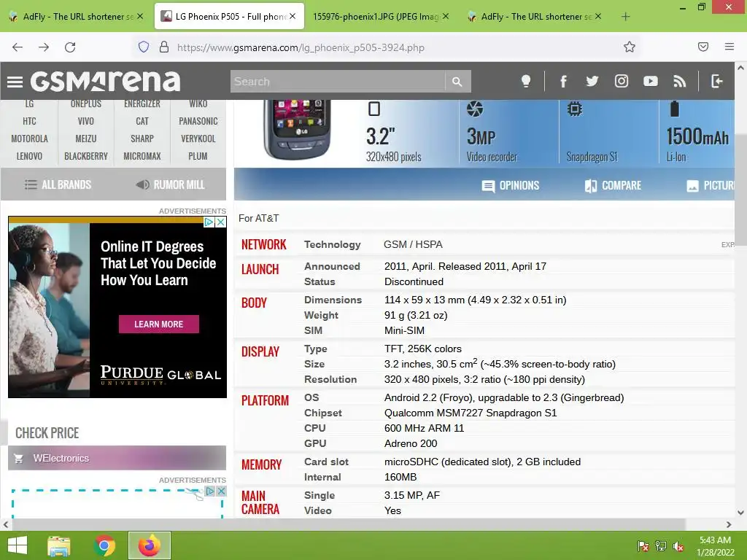
Task: Open Meizu brand link
Action: (86, 139)
